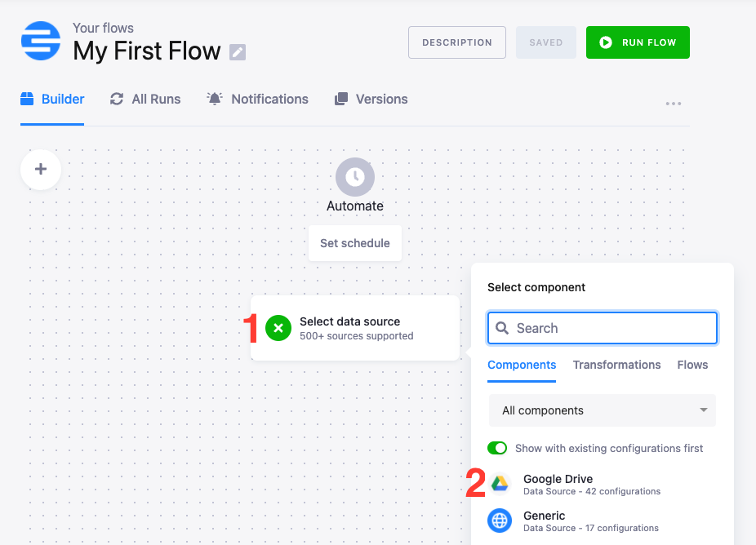The height and width of the screenshot is (545, 756).
Task: Select the Google Drive component icon
Action: tap(500, 485)
